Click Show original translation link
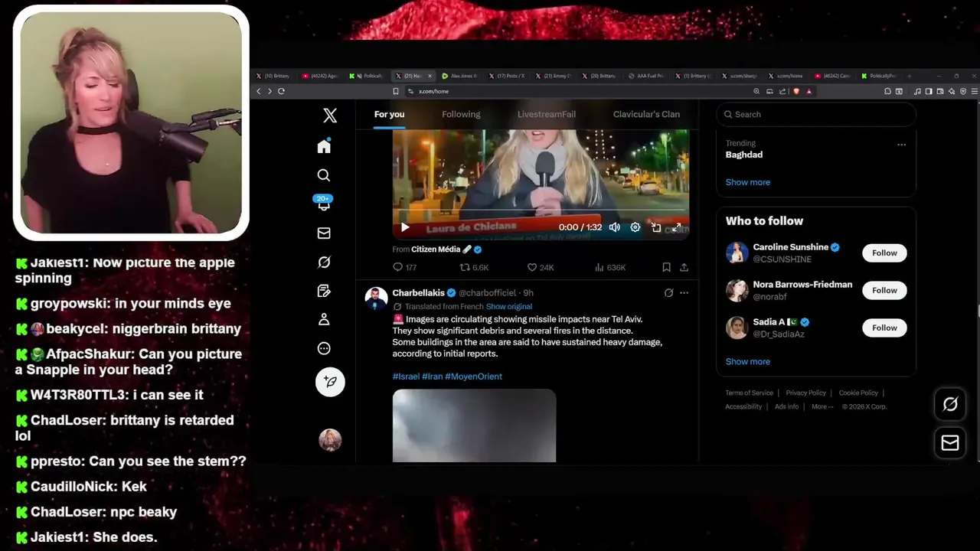Image resolution: width=980 pixels, height=551 pixels. [509, 306]
